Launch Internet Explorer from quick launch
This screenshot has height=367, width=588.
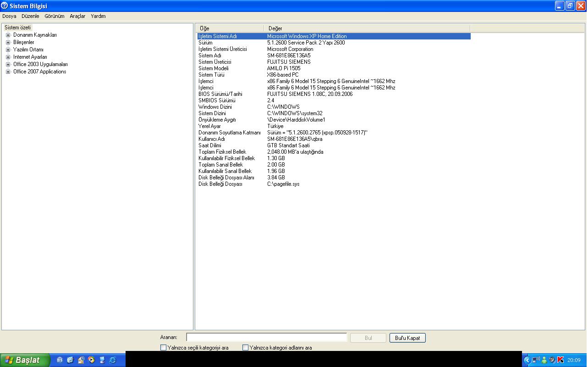[113, 360]
